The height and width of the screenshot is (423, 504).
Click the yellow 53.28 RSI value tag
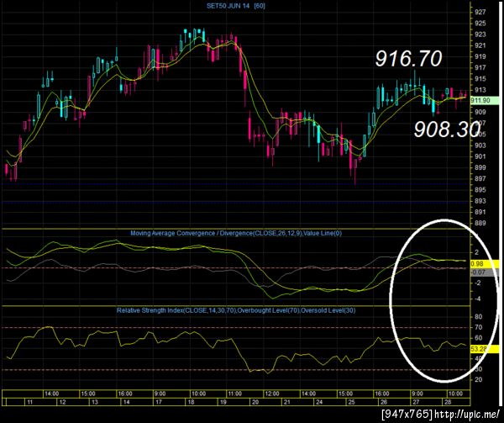tap(485, 349)
